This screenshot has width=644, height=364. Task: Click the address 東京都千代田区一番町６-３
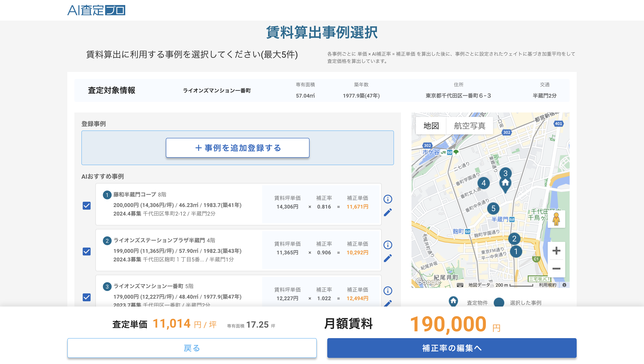click(458, 96)
